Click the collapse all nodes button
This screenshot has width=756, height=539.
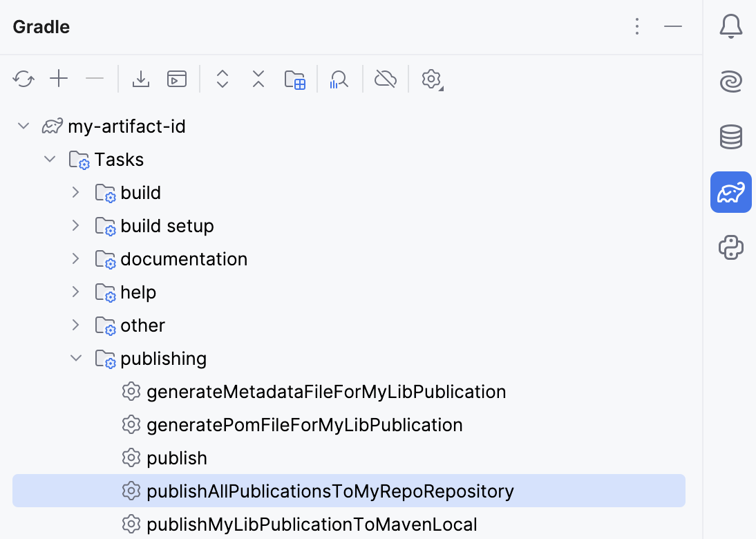(258, 79)
